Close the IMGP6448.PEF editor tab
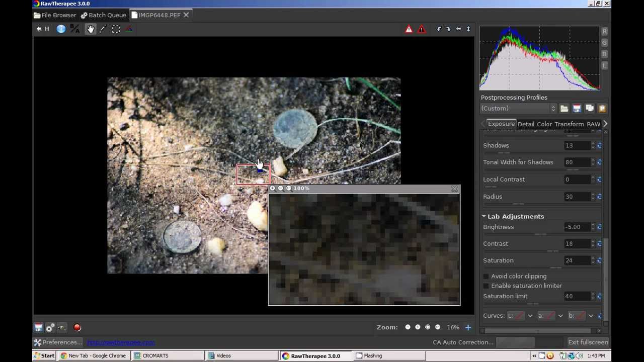The width and height of the screenshot is (644, 362). coord(186,15)
